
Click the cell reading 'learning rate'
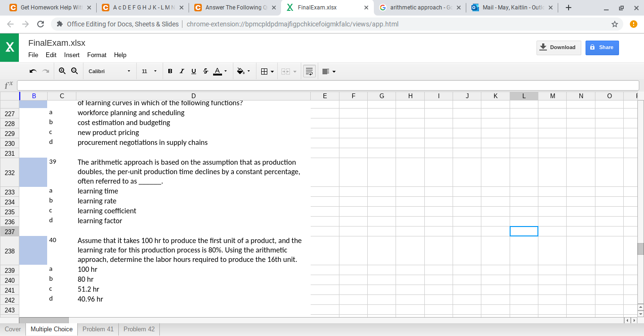tap(193, 201)
